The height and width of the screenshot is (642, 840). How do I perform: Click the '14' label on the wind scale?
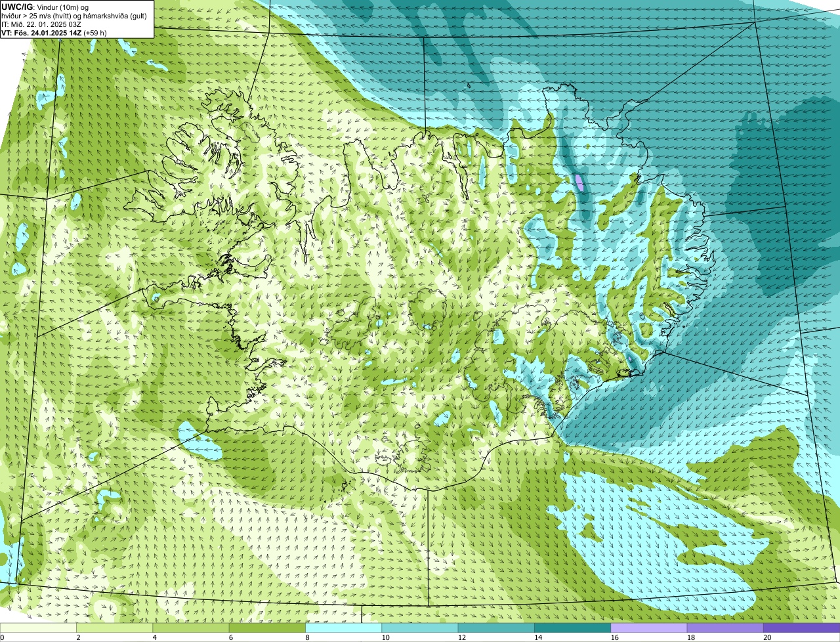(538, 637)
